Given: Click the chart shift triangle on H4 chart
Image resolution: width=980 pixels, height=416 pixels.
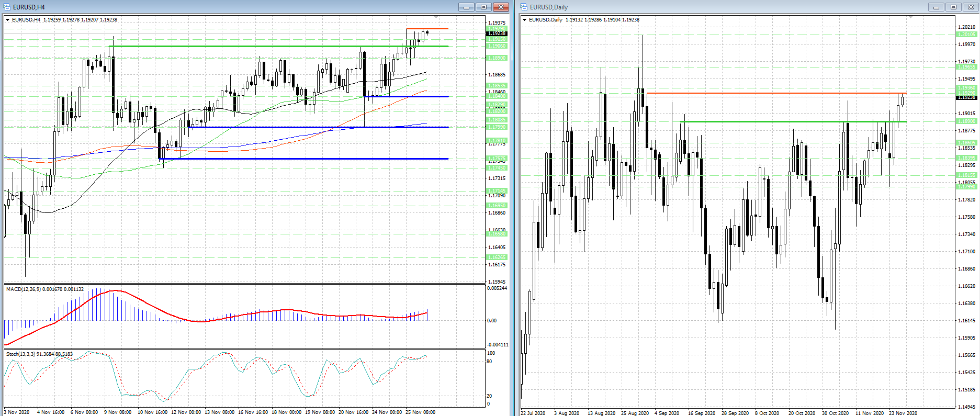Looking at the screenshot, I should click(436, 17).
